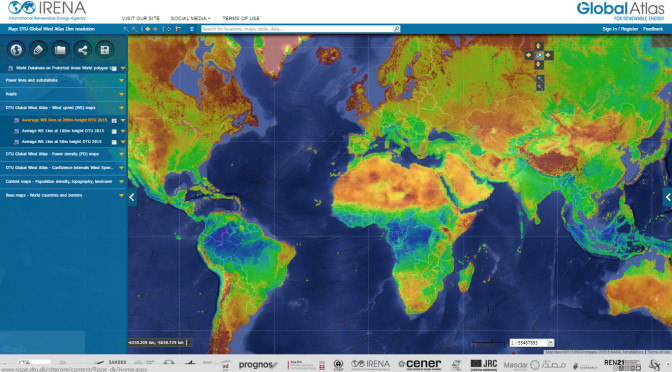672x372 pixels.
Task: Select the zoom-out magnifier in the top toolbar
Action: (x=134, y=29)
